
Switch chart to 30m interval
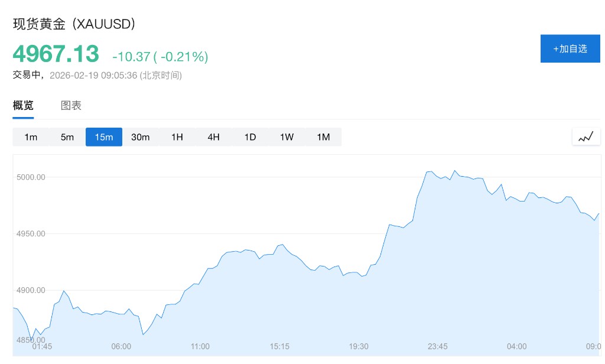(x=141, y=137)
